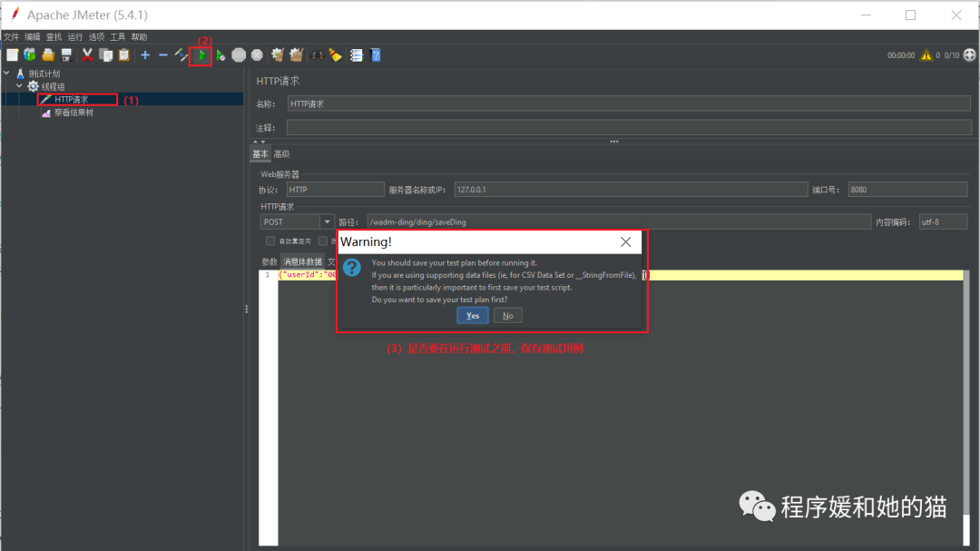Click Yes in the Warning dialog
The height and width of the screenshot is (551, 980).
pos(473,316)
